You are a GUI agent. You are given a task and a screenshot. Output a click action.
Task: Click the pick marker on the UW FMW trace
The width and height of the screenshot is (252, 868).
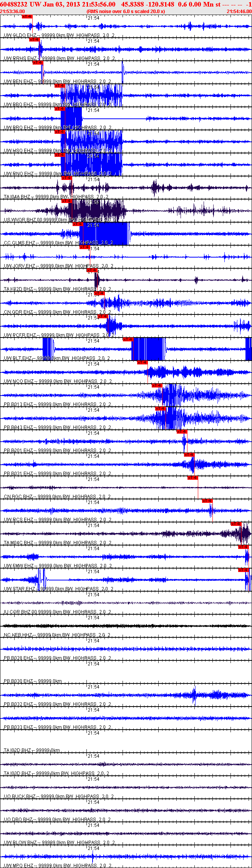point(244,547)
